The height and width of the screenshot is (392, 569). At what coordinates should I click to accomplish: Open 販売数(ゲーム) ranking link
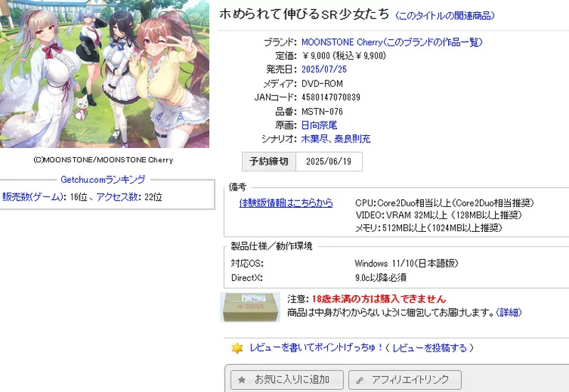(x=33, y=197)
